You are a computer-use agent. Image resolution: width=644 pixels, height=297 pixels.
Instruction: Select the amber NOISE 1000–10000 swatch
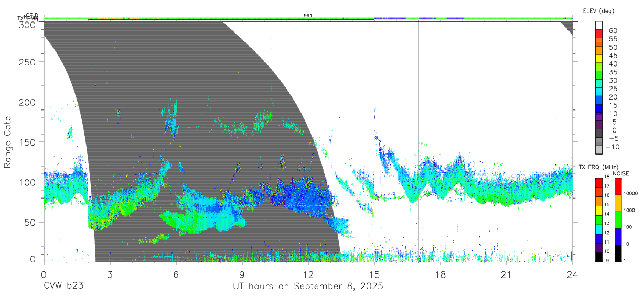pos(617,203)
